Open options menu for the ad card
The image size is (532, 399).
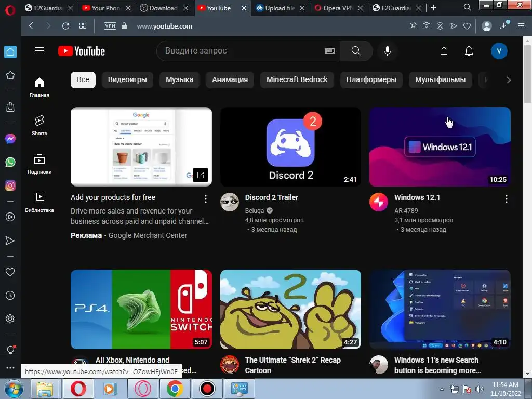tap(206, 199)
